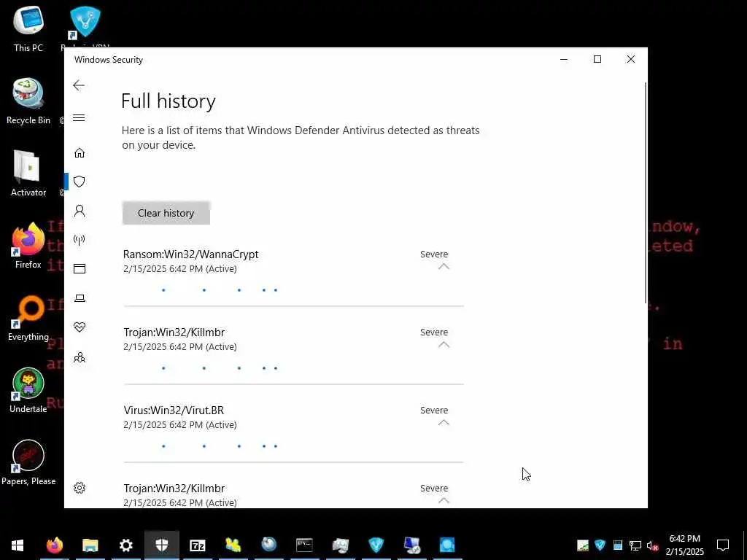Click Severe label of Virut.BR entry

click(434, 410)
